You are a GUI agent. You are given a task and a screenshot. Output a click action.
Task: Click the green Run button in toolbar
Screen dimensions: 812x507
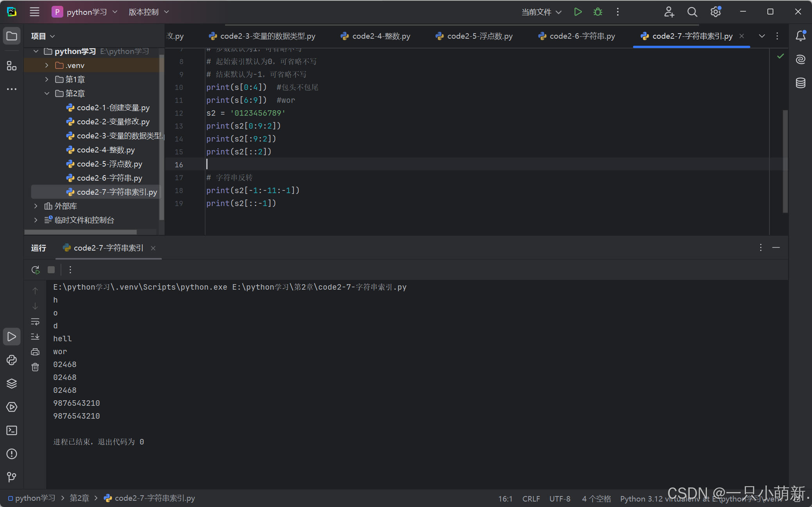coord(578,12)
